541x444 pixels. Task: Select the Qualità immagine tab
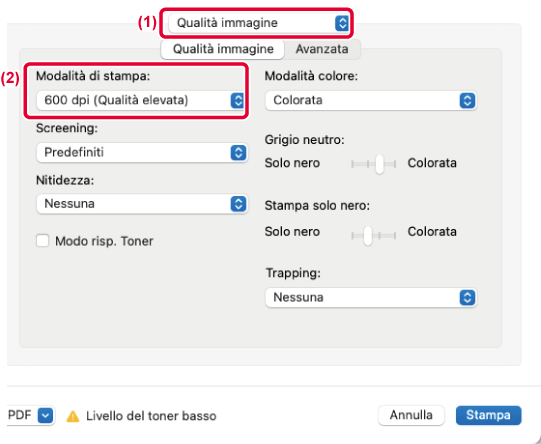(x=223, y=49)
